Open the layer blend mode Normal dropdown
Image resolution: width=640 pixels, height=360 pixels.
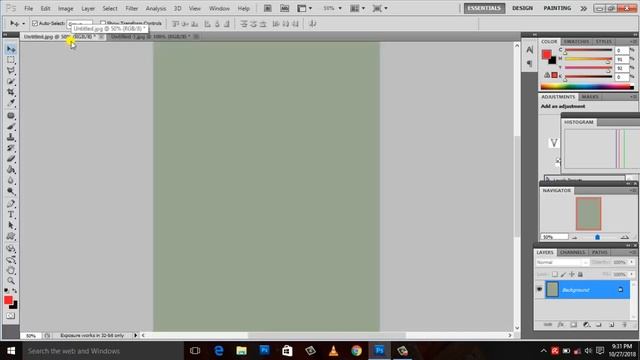[x=562, y=262]
